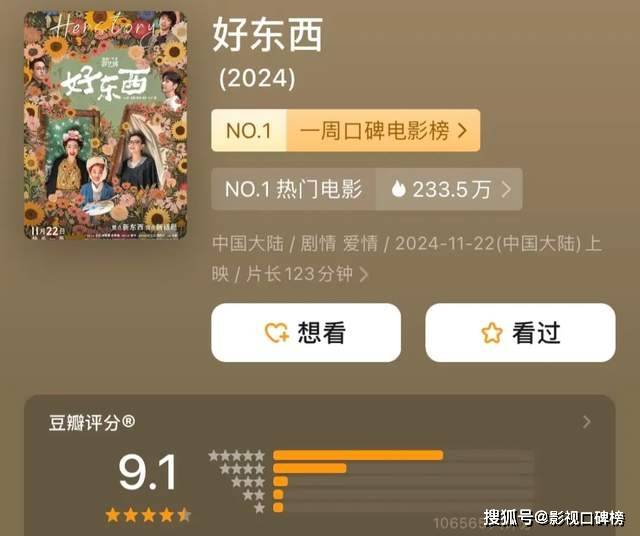Viewport: 640px width, 536px height.
Task: Mark film as 想看
Action: (306, 332)
